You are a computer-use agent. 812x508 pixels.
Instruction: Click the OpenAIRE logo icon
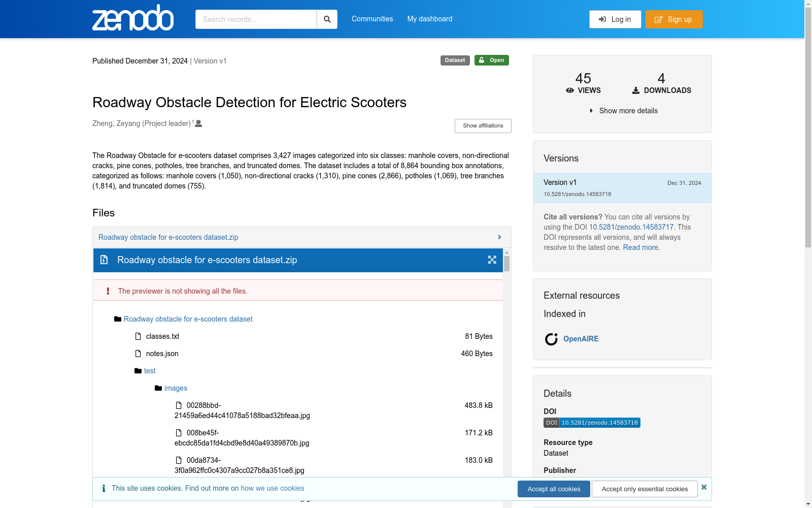(x=551, y=339)
